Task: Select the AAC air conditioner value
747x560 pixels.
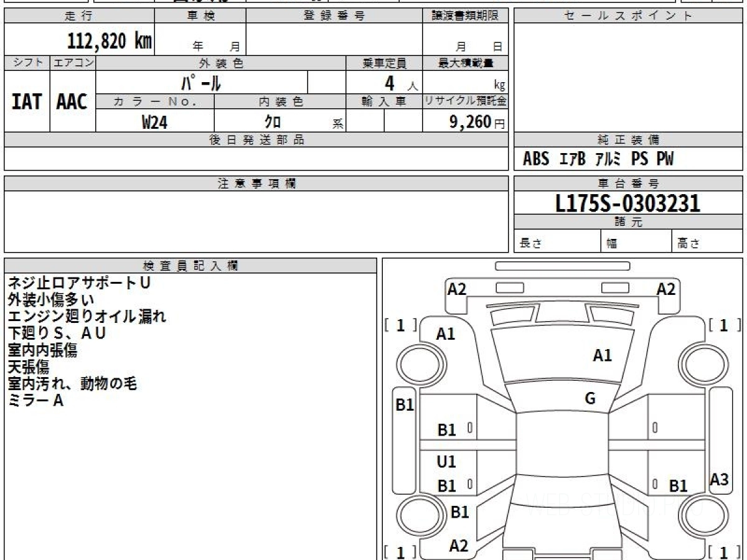Action: coord(72,101)
